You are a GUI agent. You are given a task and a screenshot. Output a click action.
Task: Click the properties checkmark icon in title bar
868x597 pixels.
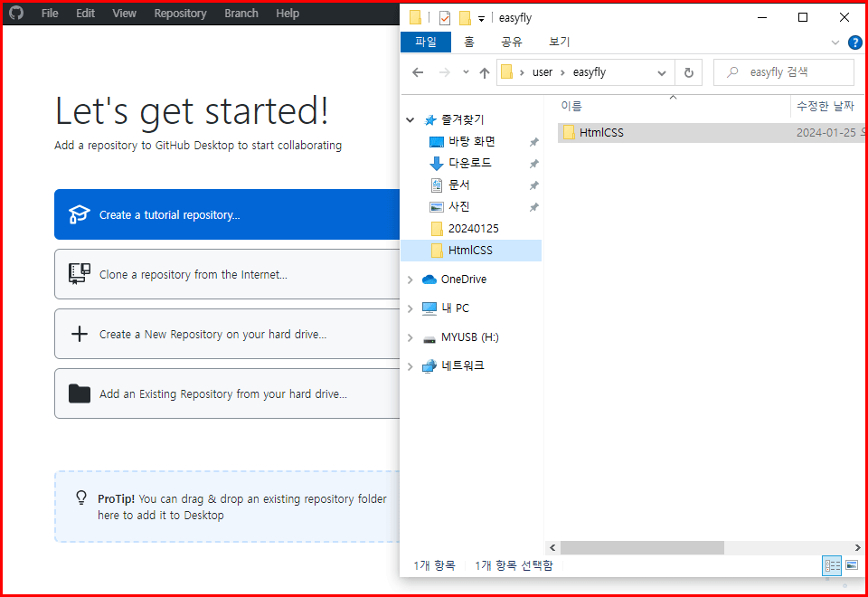click(x=445, y=18)
